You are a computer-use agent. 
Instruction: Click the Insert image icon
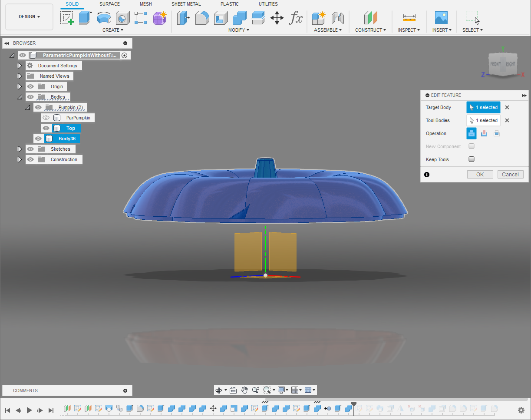(x=442, y=18)
